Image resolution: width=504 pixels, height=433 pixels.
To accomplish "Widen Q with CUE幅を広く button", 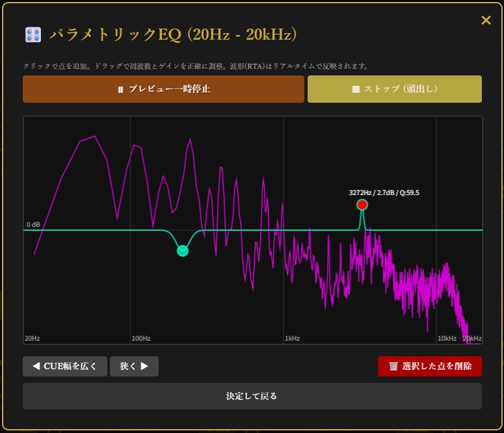I will (65, 366).
